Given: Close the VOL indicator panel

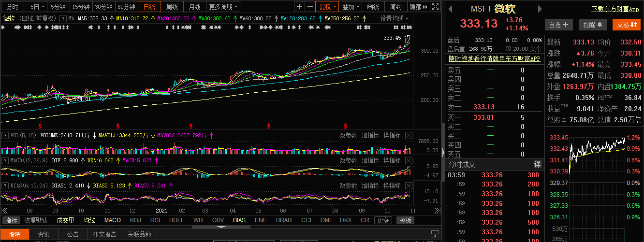Looking at the screenshot, I should pos(409,135).
